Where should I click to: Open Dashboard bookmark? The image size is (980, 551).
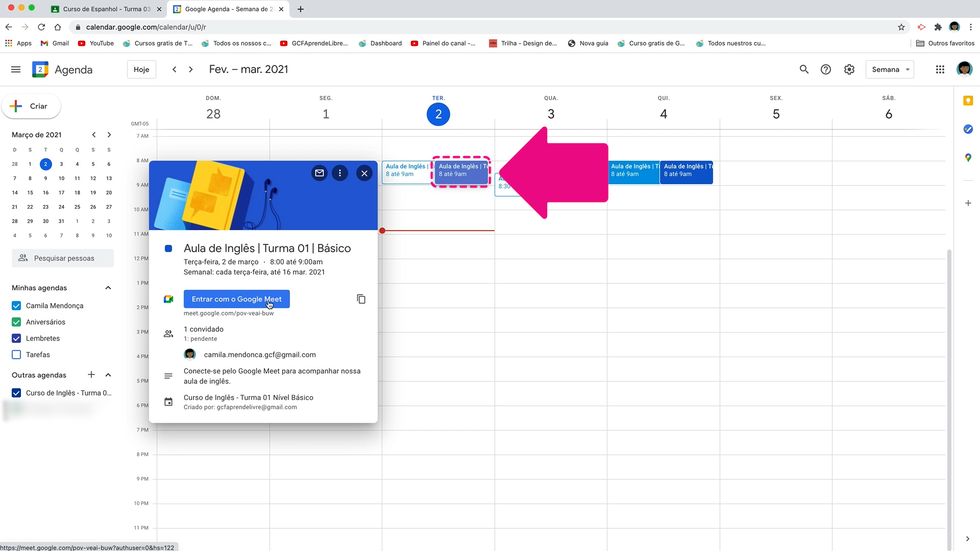380,43
